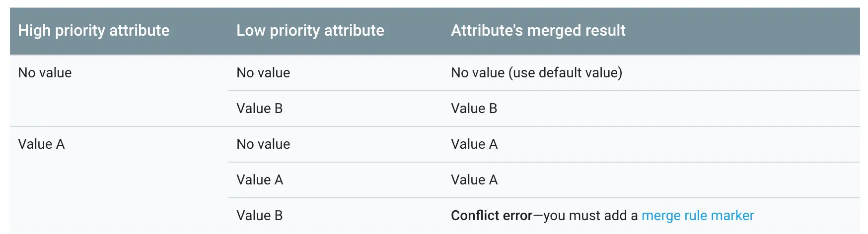868x234 pixels.
Task: Click fourth-row "Value A" merged result cell
Action: tap(474, 180)
